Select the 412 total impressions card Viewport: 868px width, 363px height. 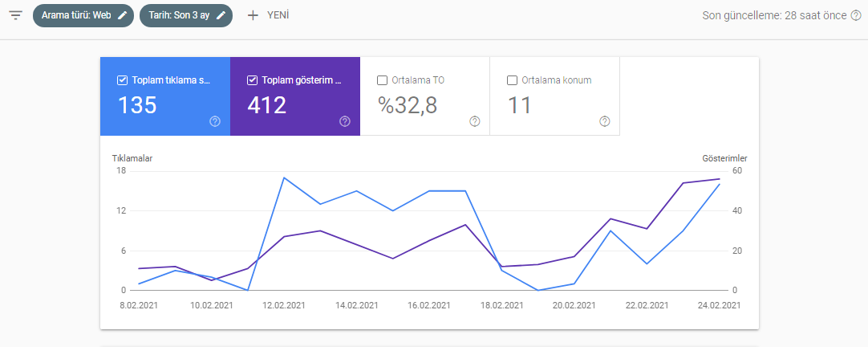pos(295,96)
